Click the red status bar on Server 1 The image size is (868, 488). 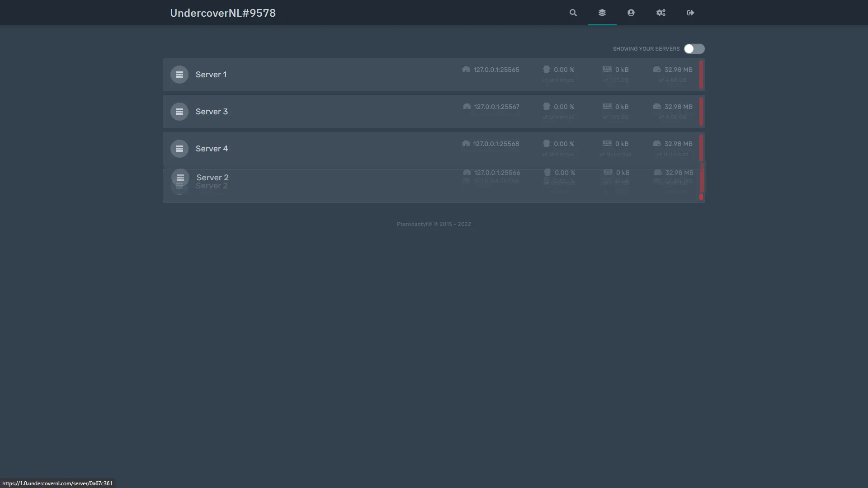tap(701, 75)
